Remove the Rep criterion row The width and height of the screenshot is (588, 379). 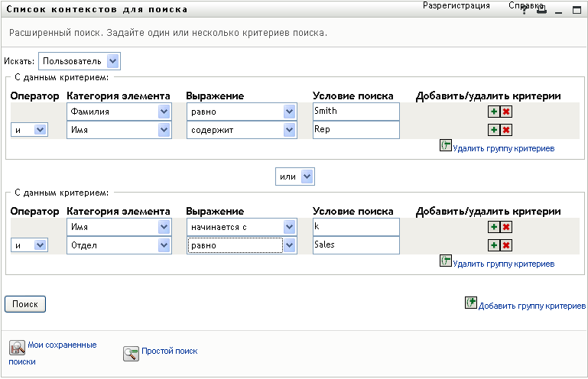pyautogui.click(x=506, y=131)
